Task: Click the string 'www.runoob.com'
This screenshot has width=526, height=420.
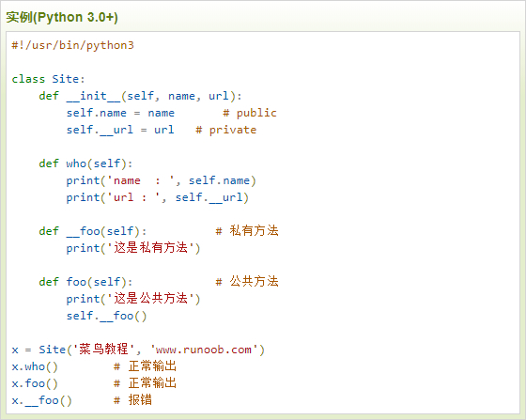Action: click(x=205, y=350)
